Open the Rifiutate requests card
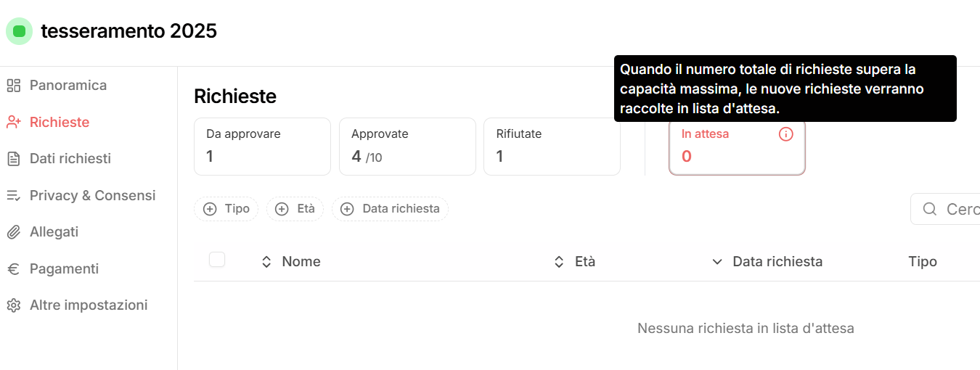This screenshot has height=370, width=980. point(552,147)
